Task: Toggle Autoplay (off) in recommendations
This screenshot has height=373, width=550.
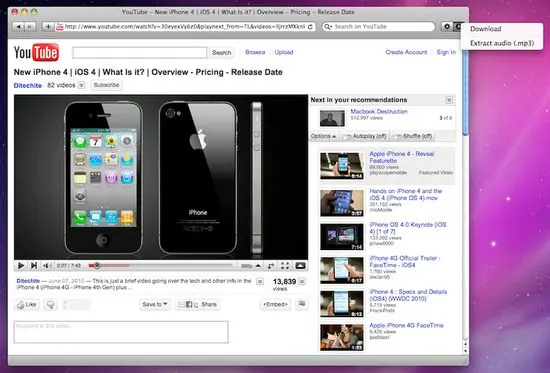Action: (366, 136)
